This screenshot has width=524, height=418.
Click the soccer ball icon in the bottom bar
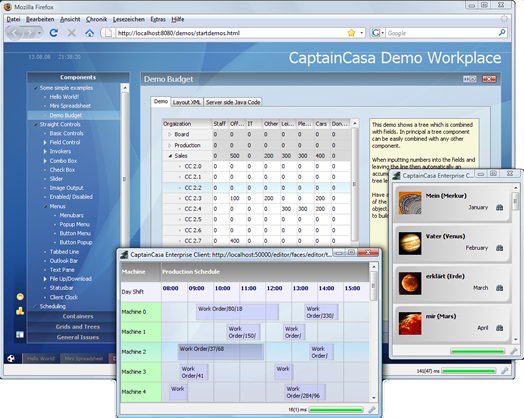click(x=11, y=359)
